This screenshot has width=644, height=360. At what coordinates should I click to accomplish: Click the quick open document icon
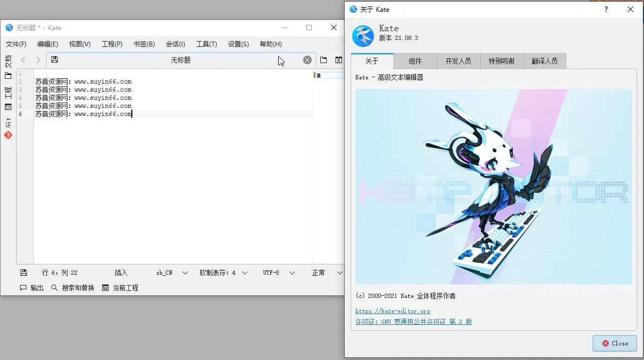point(324,60)
